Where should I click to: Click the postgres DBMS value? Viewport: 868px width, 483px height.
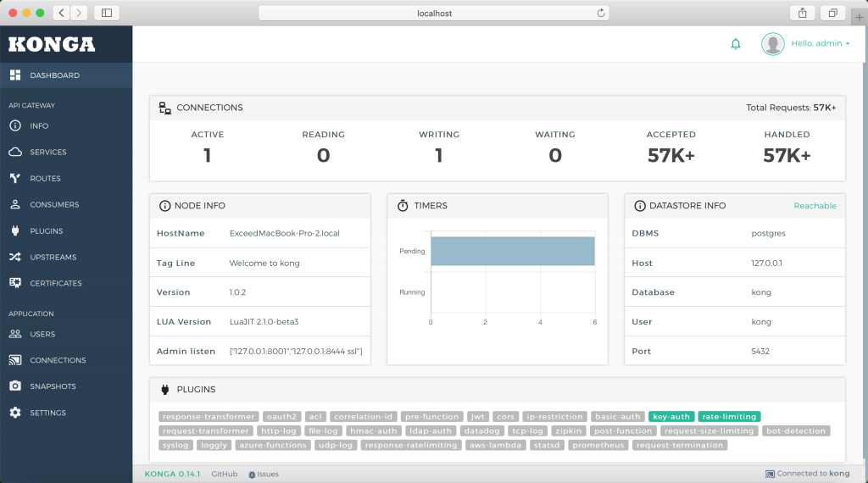tap(768, 234)
